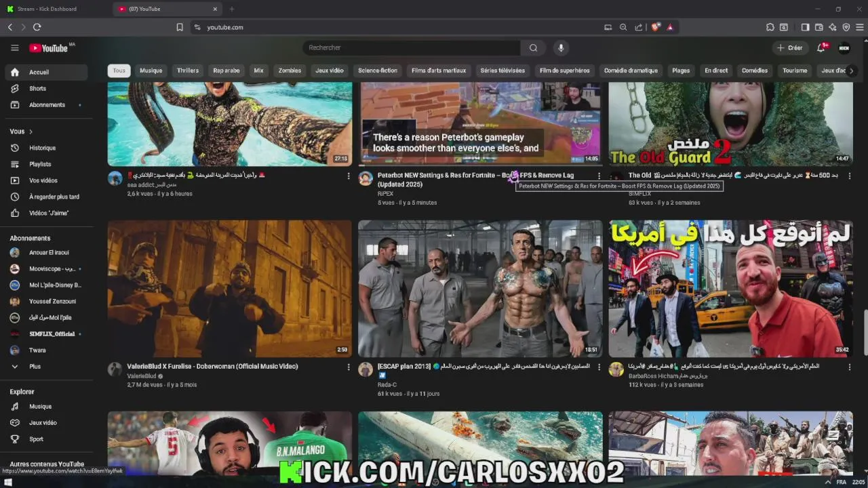Open options menu for sea addict video
868x488 pixels.
[349, 176]
